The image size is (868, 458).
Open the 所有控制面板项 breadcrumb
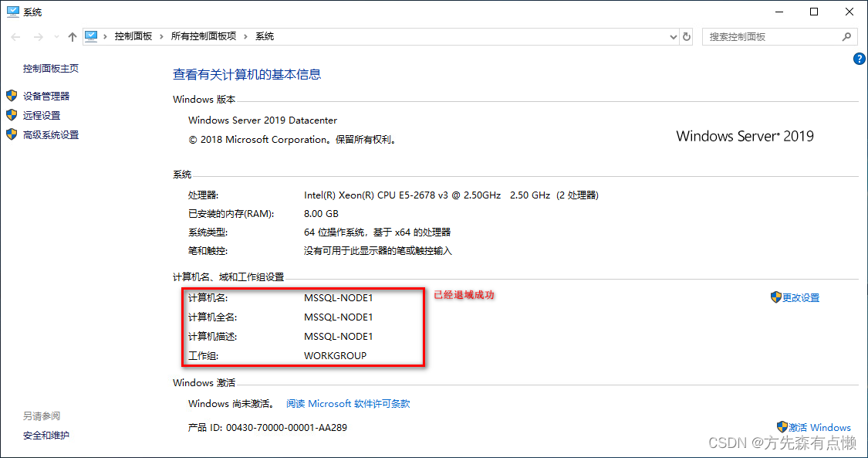pyautogui.click(x=204, y=36)
